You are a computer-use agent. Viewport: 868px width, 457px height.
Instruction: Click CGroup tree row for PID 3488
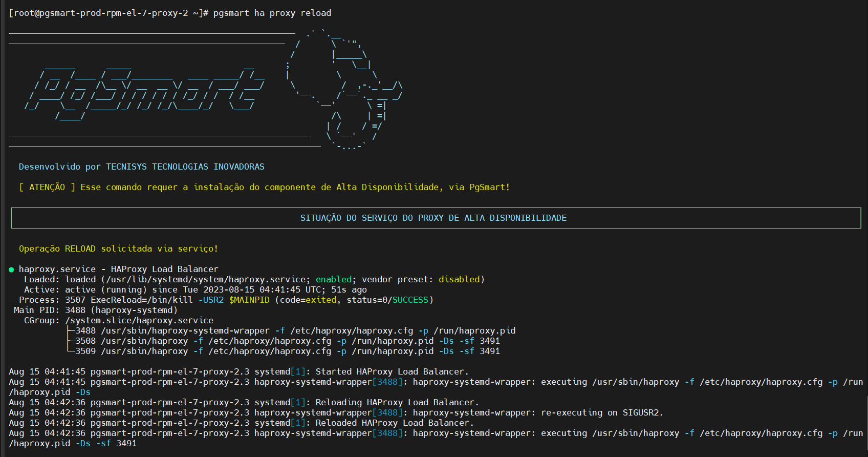(x=291, y=330)
